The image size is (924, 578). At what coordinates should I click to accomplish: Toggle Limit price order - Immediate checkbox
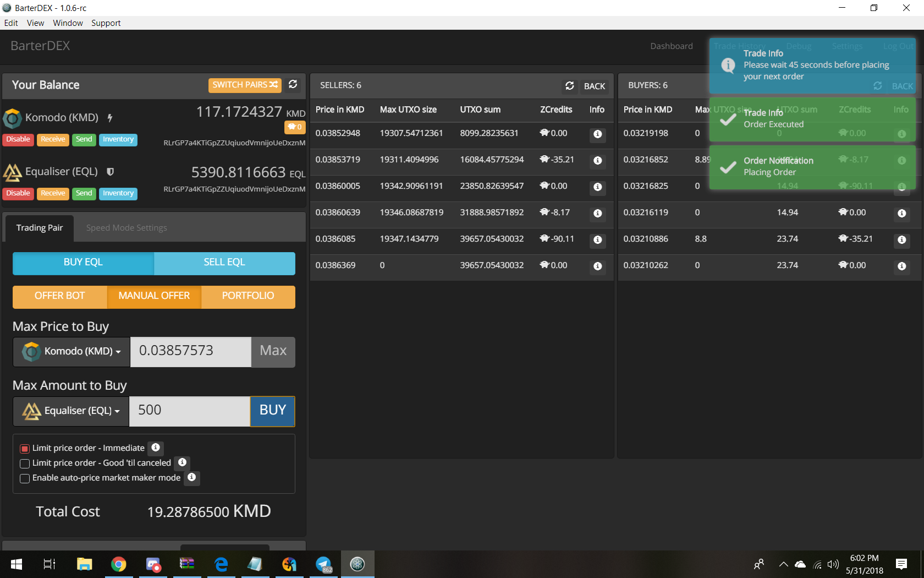pyautogui.click(x=25, y=449)
